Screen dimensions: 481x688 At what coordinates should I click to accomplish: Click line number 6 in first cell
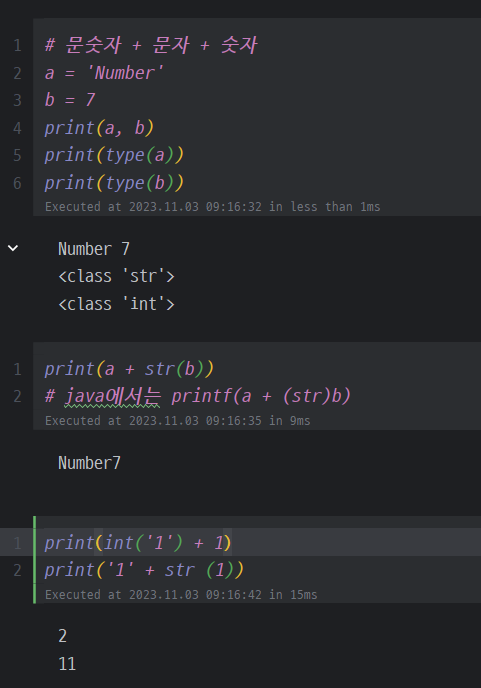(17, 183)
